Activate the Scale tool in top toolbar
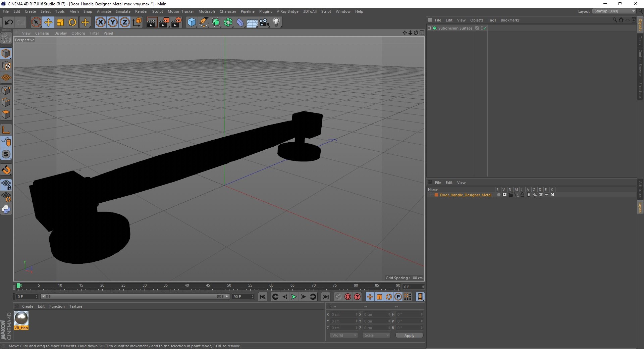 (60, 22)
